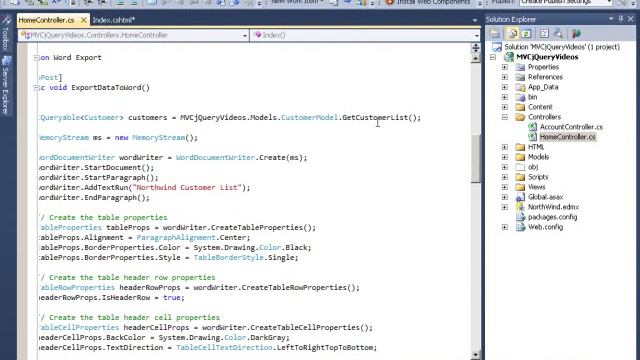Expand the Content folder
The height and width of the screenshot is (360, 640).
(505, 107)
